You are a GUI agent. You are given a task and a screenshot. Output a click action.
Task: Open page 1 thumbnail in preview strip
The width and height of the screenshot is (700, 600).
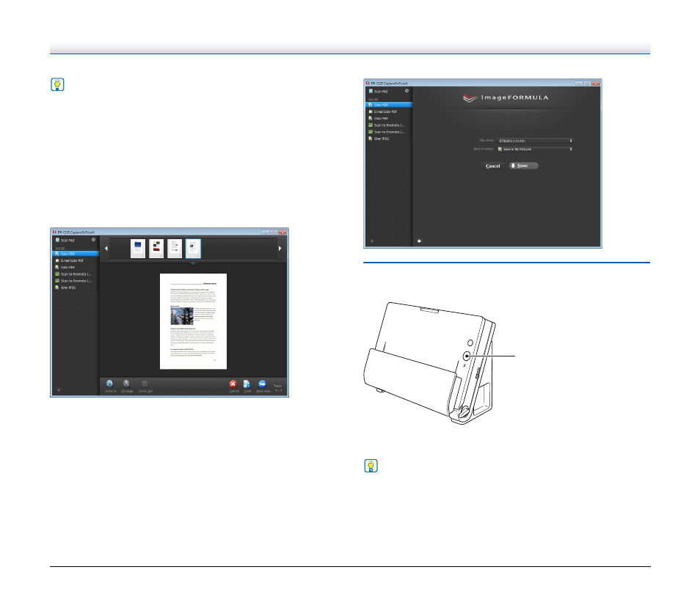(x=138, y=249)
